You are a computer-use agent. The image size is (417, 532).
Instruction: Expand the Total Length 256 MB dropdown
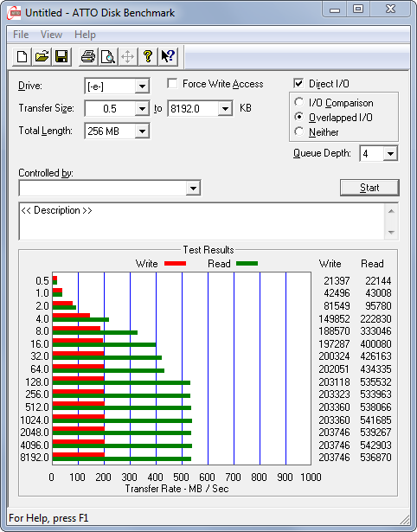click(142, 131)
